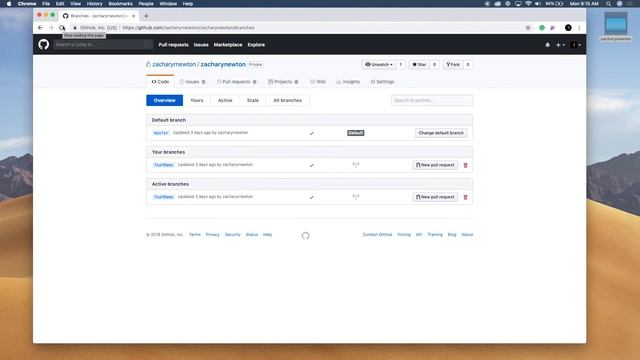Open the plus create-new dropdown in header
This screenshot has width=640, height=360.
[560, 45]
